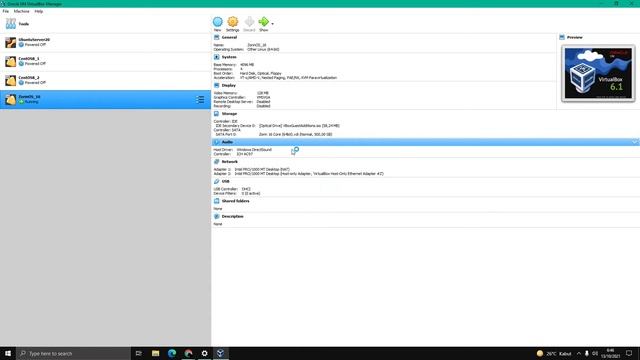Screen dimensions: 640x360
Task: Click the Powered Off state icon for CentOS8_1
Action: click(21, 64)
